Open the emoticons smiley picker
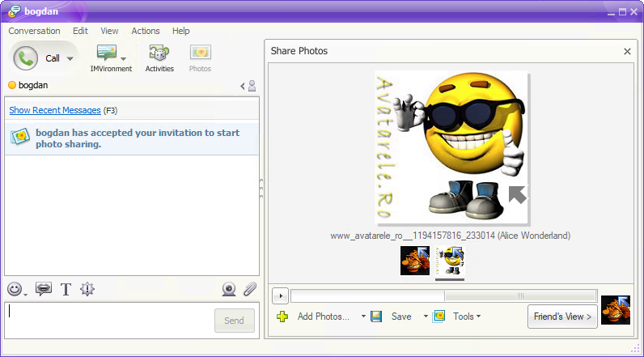Viewport: 644px width, 357px height. tap(15, 289)
